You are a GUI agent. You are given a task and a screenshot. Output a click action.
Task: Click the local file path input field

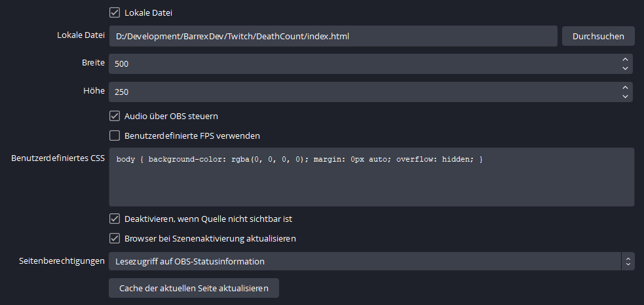332,36
